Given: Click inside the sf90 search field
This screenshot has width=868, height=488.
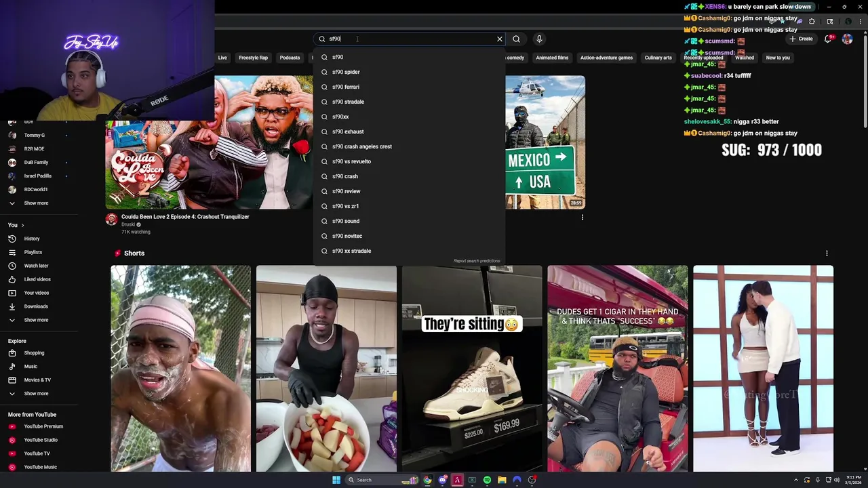Looking at the screenshot, I should 410,39.
